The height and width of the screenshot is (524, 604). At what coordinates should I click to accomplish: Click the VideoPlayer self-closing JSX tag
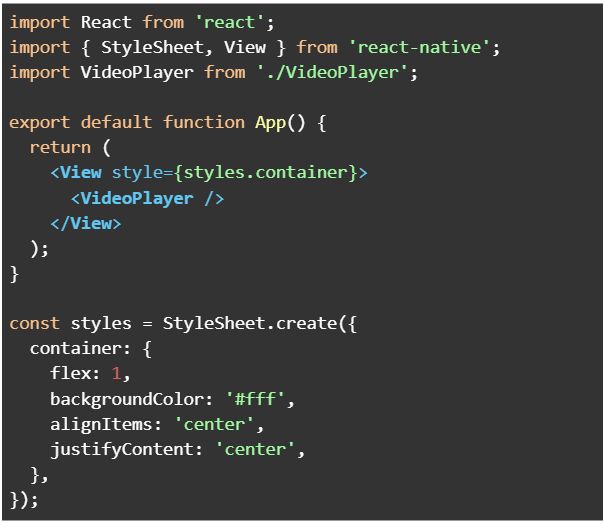147,198
